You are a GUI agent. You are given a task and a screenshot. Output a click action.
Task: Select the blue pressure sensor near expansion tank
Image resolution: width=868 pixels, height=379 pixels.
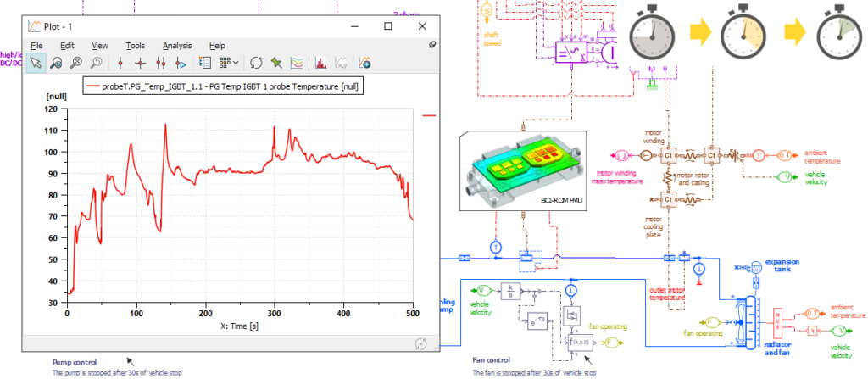coord(699,269)
